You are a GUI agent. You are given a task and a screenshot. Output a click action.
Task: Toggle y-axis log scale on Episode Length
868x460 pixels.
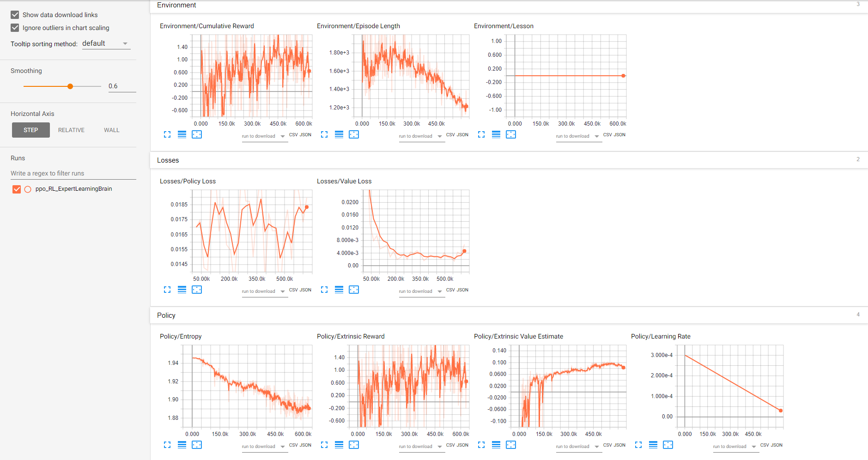coord(339,134)
